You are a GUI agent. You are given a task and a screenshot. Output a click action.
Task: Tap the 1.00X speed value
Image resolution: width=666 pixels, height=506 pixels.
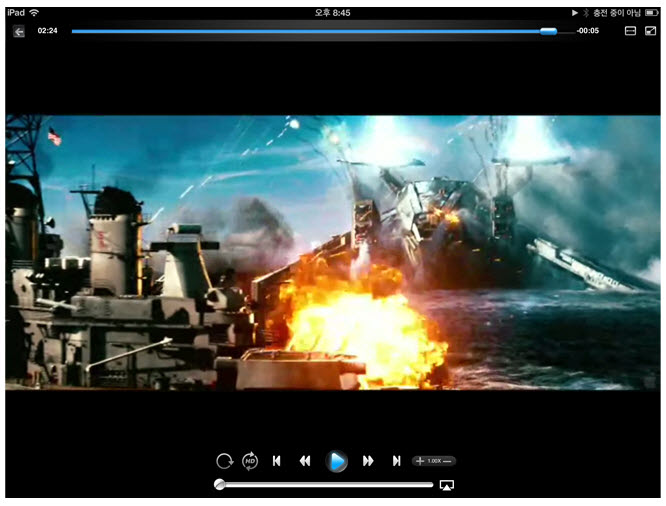434,461
